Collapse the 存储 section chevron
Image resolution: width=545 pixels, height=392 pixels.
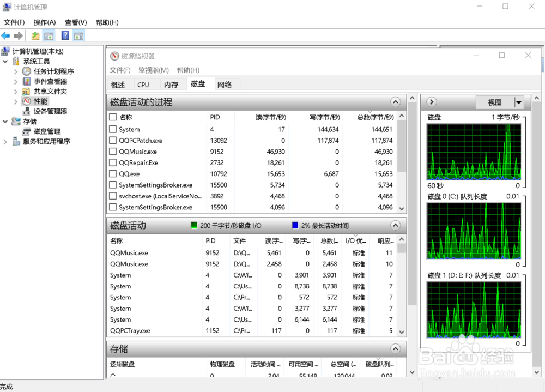click(395, 348)
